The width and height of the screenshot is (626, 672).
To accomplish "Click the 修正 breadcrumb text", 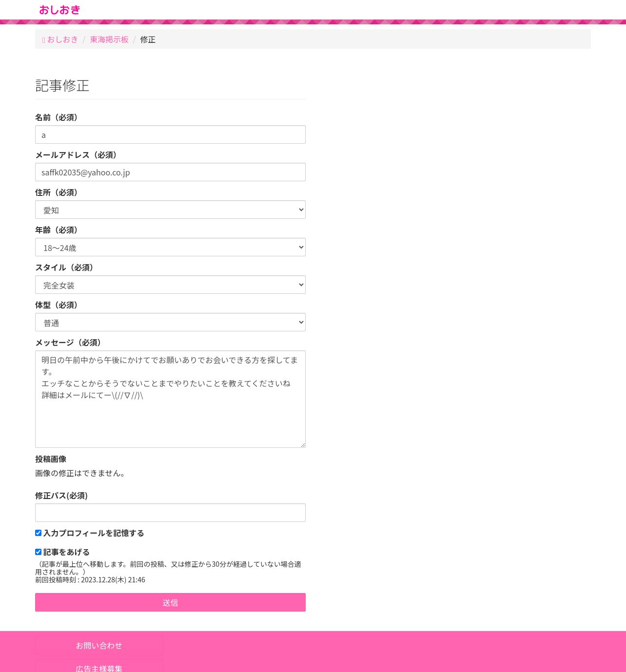I will coord(148,39).
